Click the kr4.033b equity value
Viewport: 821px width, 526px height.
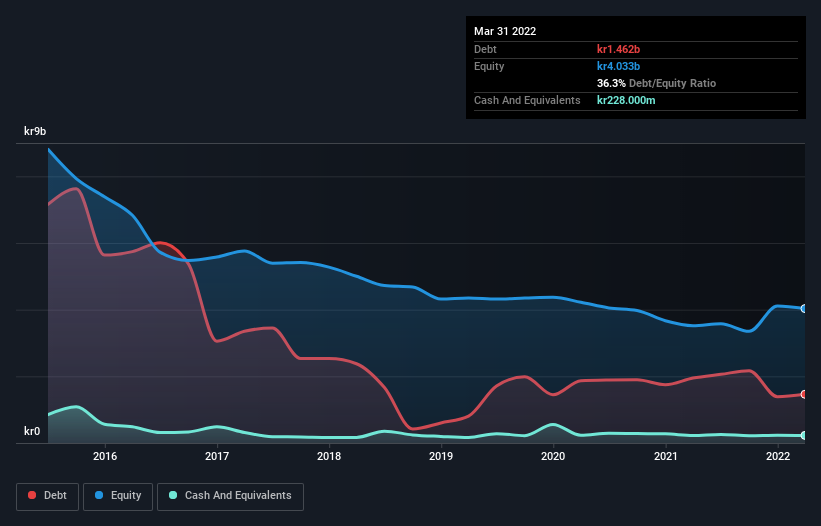point(618,66)
